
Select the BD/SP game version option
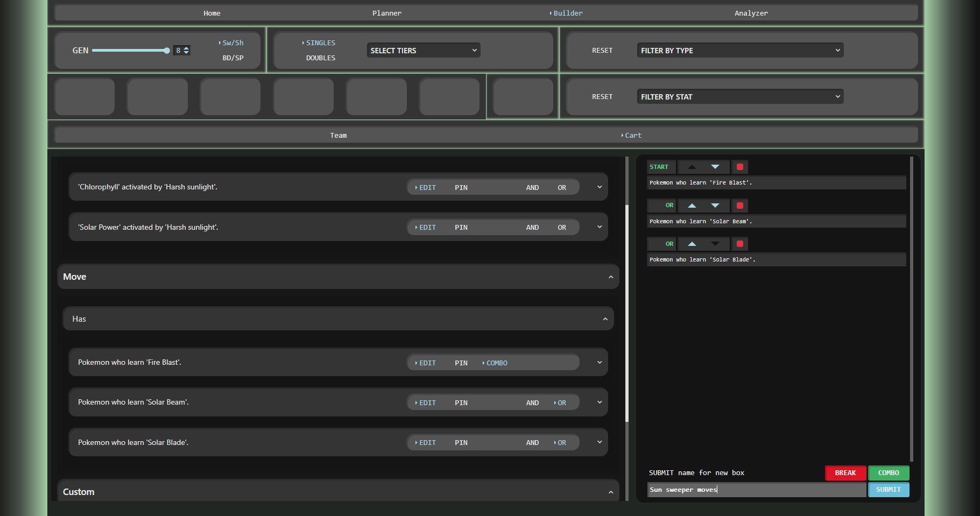click(232, 58)
